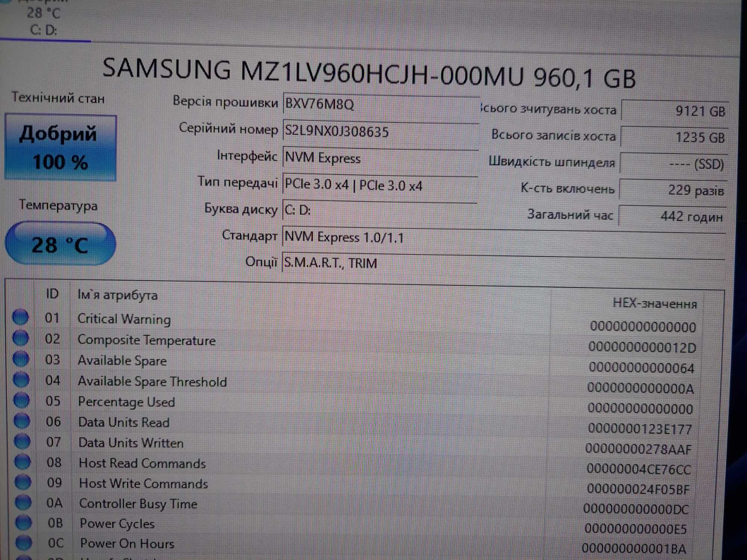
Task: Click the status icon for Composite Temperature
Action: click(x=21, y=338)
